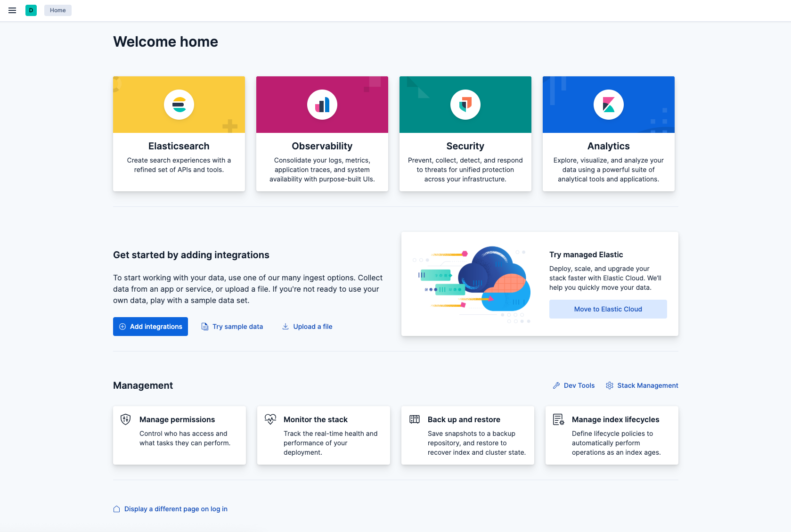Click 'Track the real-time health' description
Viewport: 791px width, 532px height.
[x=330, y=443]
